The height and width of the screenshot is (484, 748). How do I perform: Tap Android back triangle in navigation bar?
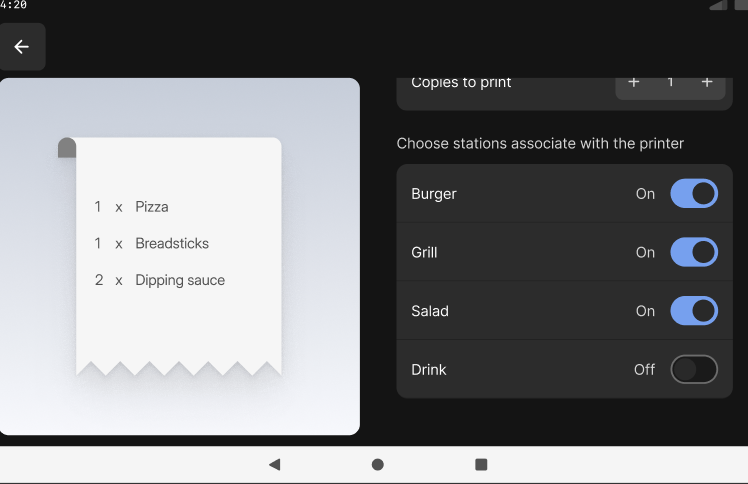275,464
